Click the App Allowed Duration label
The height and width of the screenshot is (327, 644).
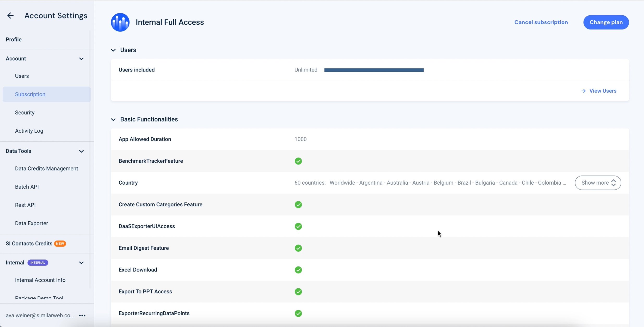[x=145, y=139]
